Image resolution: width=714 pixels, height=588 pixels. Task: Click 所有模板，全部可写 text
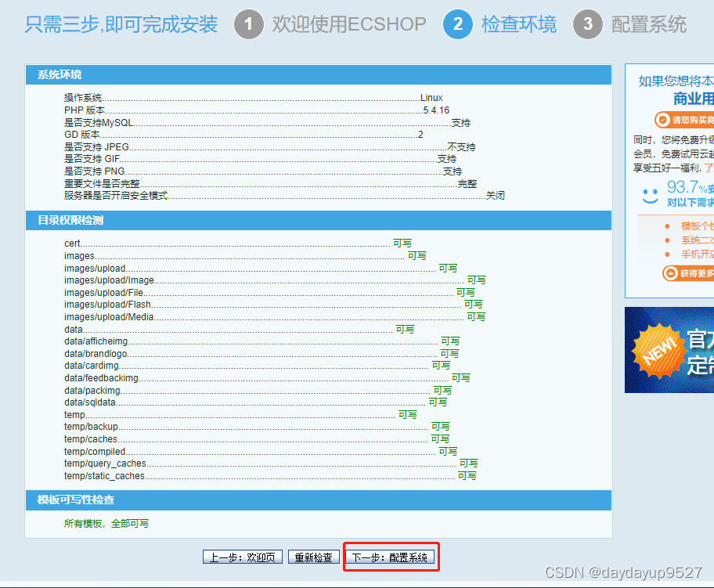[x=106, y=523]
